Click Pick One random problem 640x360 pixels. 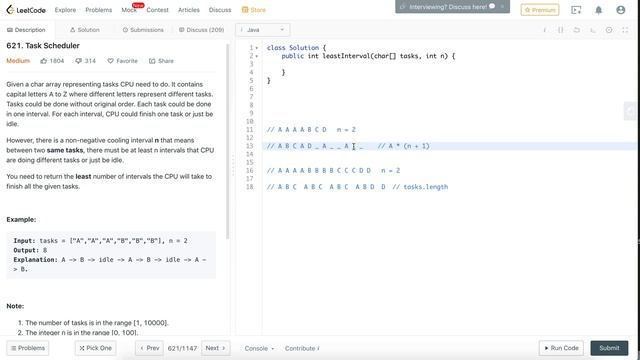pyautogui.click(x=96, y=348)
